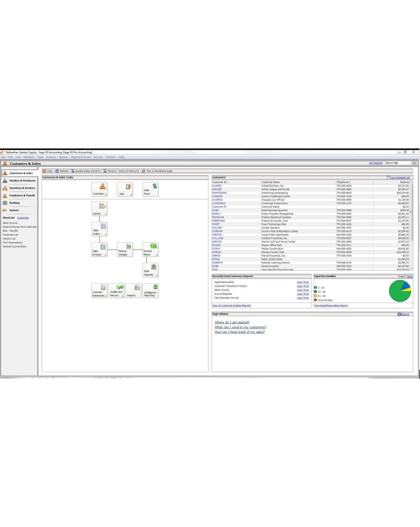Image resolution: width=420 pixels, height=527 pixels.
Task: Open the Customer Statements task icon
Action: tap(99, 290)
